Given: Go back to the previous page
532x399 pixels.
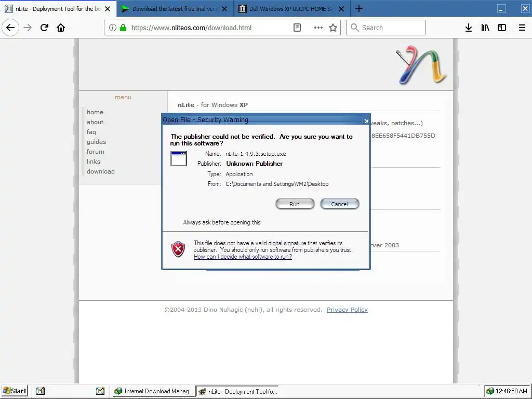Looking at the screenshot, I should click(x=10, y=28).
